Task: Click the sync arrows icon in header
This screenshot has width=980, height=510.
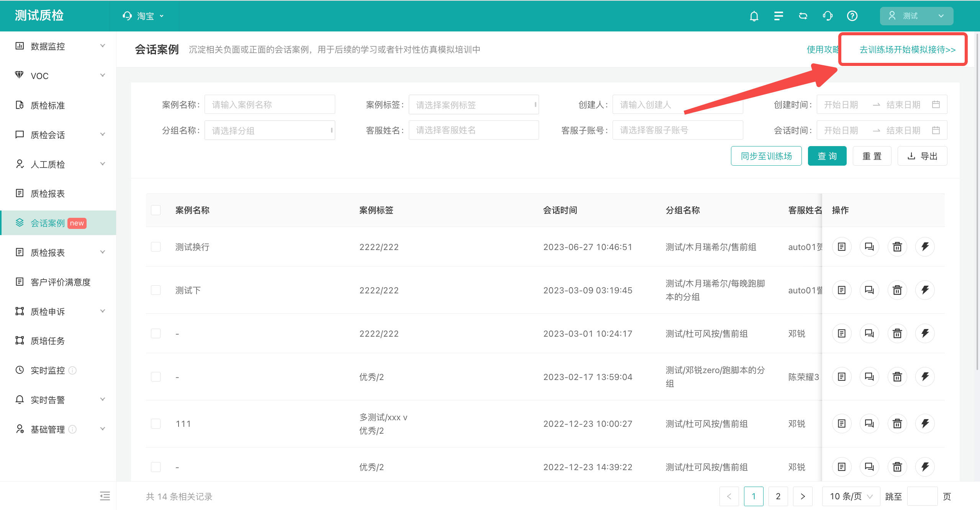Action: pyautogui.click(x=803, y=16)
